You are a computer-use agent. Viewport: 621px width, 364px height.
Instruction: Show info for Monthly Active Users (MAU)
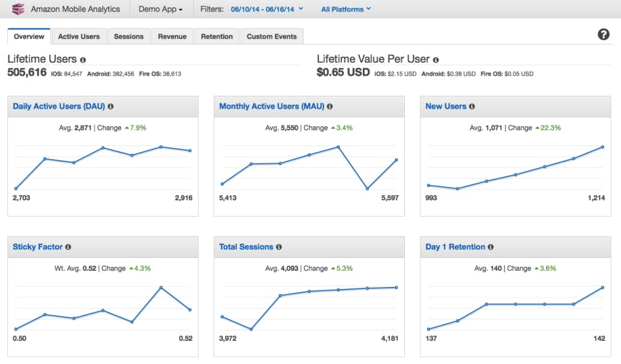click(329, 107)
